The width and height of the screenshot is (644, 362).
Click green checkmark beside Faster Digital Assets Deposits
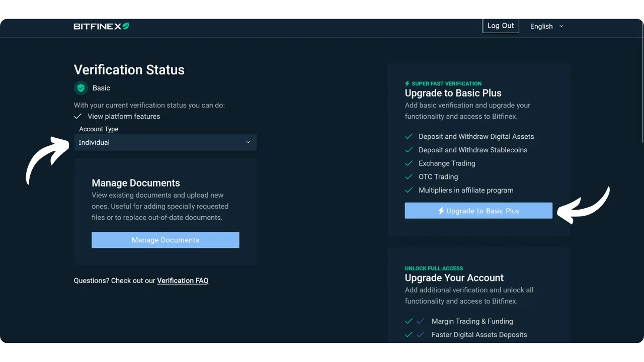(409, 335)
